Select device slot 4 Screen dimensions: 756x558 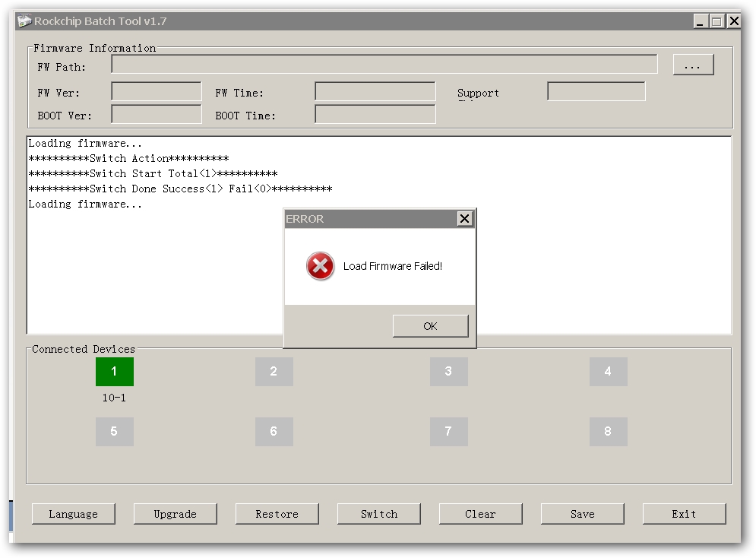coord(608,371)
